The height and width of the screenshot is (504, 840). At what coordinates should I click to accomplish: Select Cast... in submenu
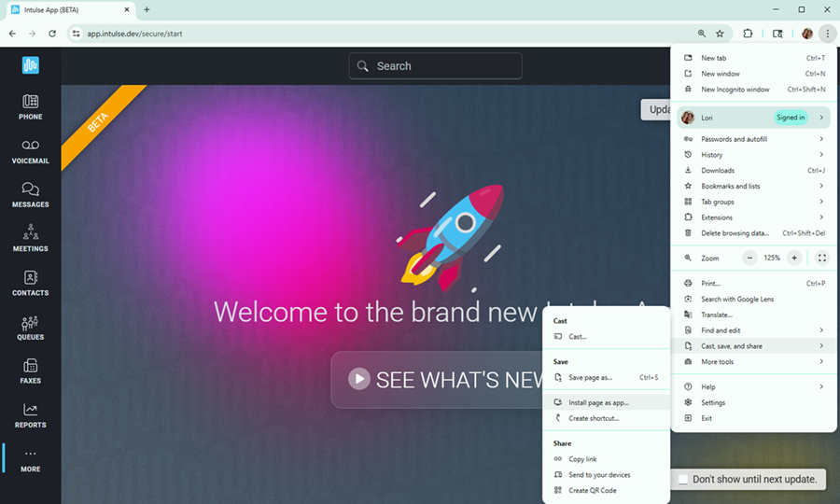[x=607, y=337]
